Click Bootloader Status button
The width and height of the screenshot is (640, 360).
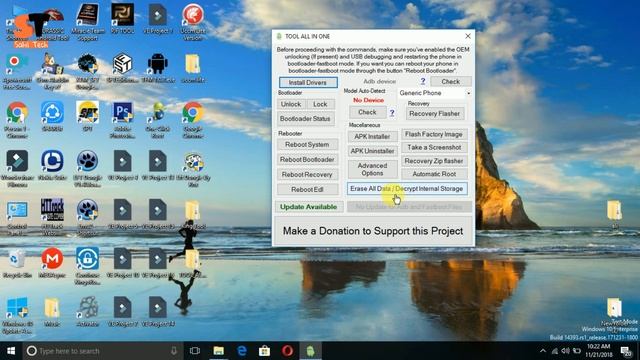(305, 119)
